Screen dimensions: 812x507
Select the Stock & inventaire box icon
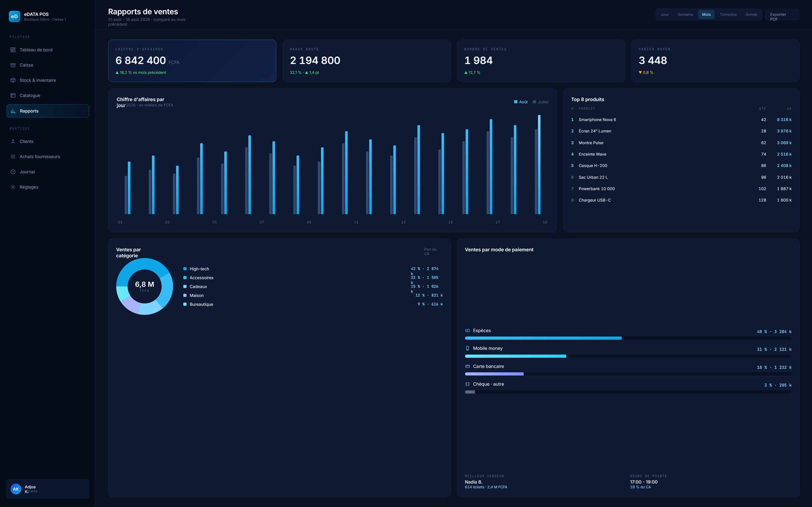click(x=13, y=80)
